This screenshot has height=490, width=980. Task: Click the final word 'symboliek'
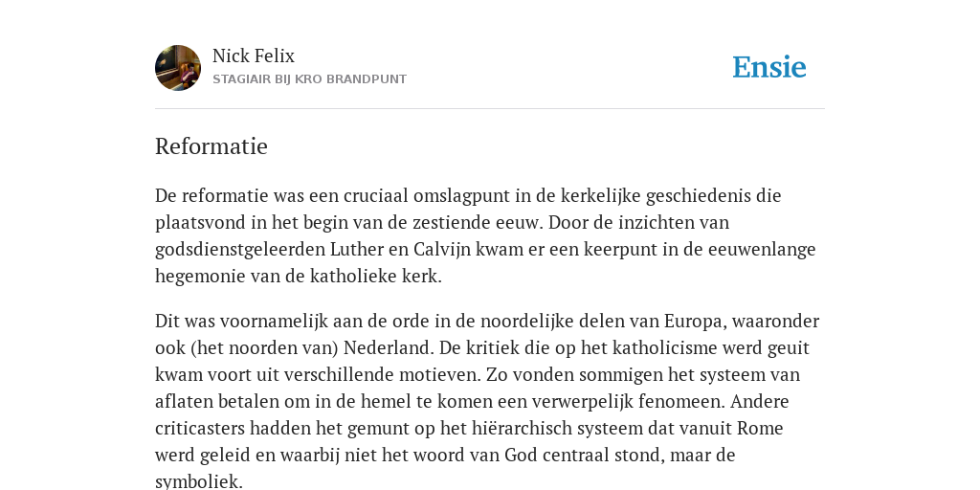[x=195, y=482]
